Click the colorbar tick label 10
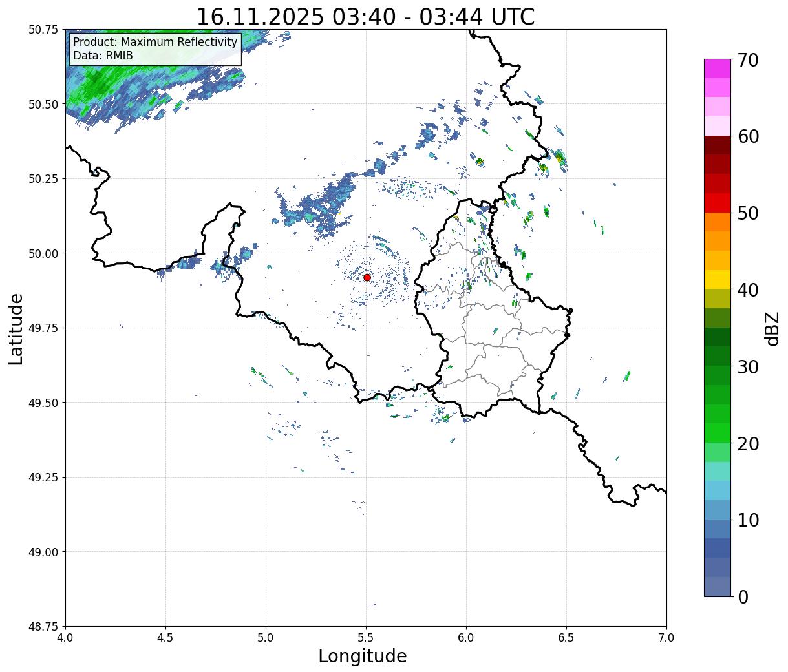This screenshot has width=788, height=672. coord(747,520)
